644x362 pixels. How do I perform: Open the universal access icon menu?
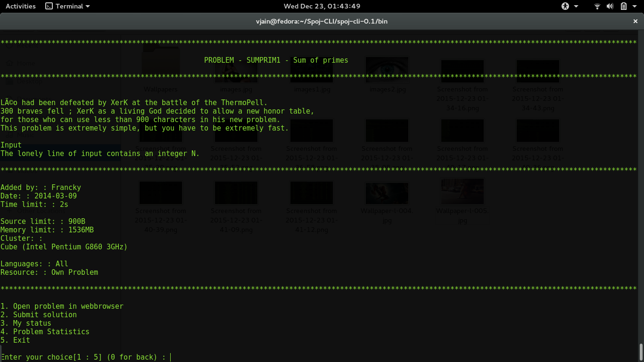pos(566,6)
